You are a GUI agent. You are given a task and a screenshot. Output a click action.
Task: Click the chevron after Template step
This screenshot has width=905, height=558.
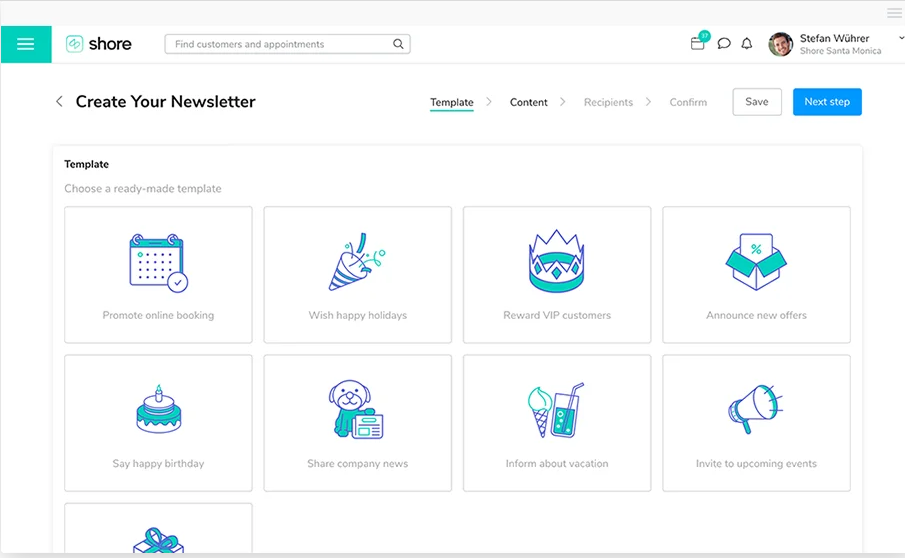[x=489, y=102]
